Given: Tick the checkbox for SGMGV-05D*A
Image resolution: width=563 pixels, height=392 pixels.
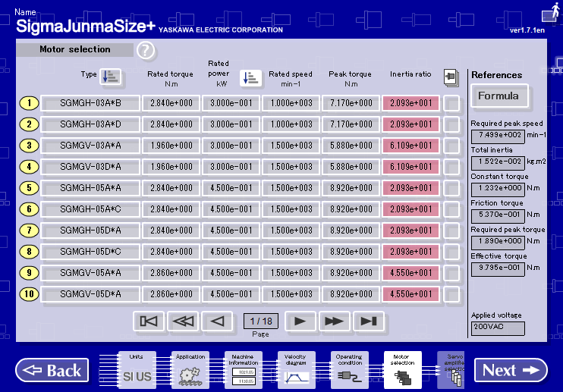Looking at the screenshot, I should point(451,294).
